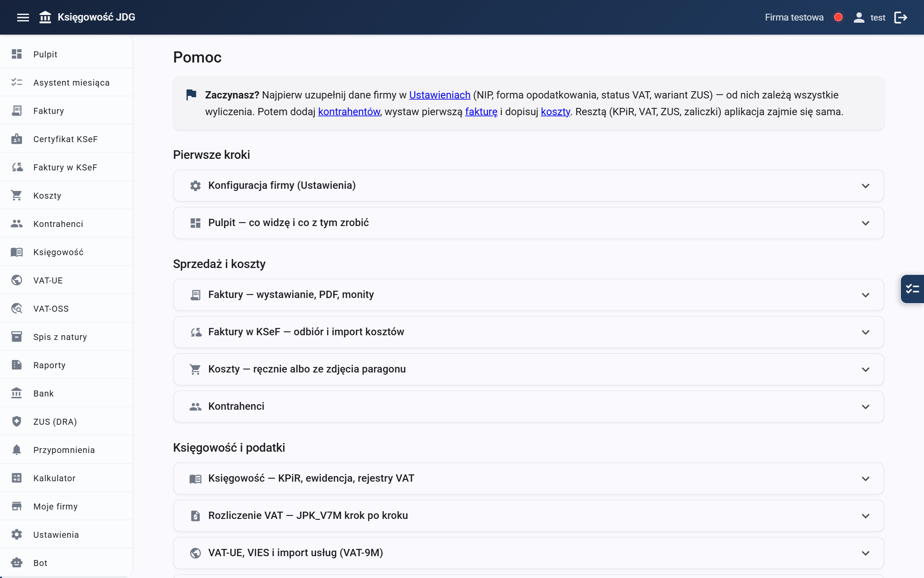The width and height of the screenshot is (924, 578).
Task: Toggle the hamburger navigation menu
Action: (x=23, y=18)
